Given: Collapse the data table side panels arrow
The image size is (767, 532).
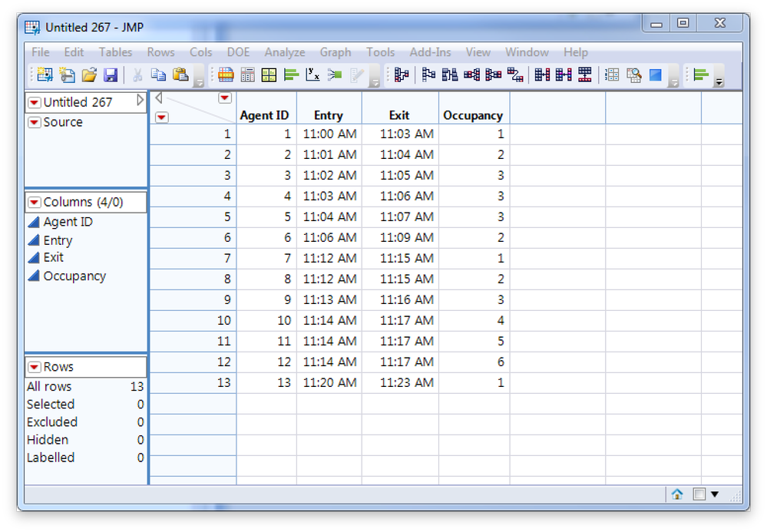Looking at the screenshot, I should [x=158, y=98].
